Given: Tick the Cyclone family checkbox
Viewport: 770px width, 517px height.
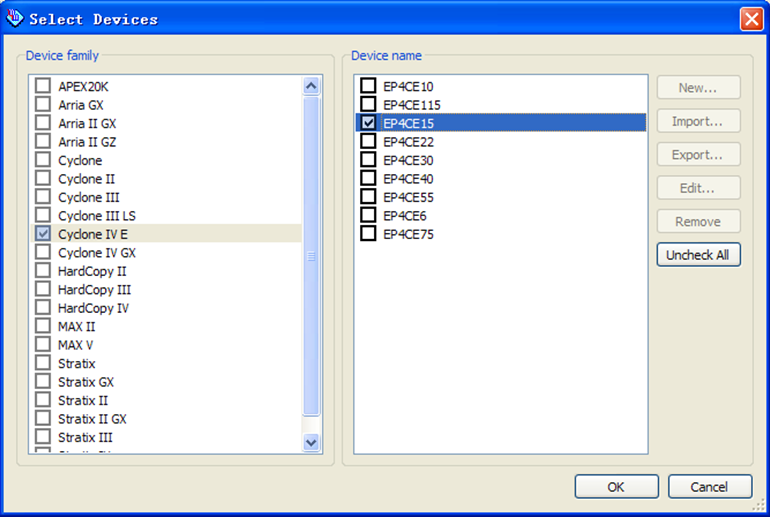Looking at the screenshot, I should (43, 160).
